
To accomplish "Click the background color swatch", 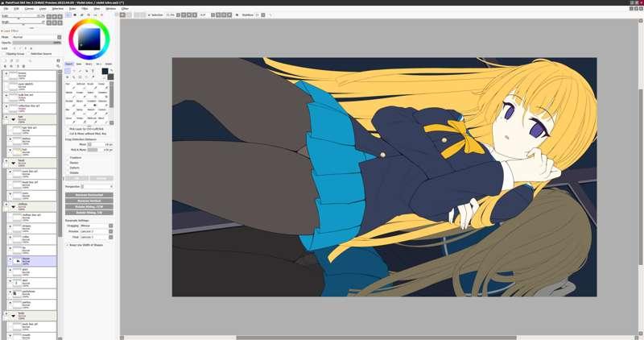I will pos(111,77).
